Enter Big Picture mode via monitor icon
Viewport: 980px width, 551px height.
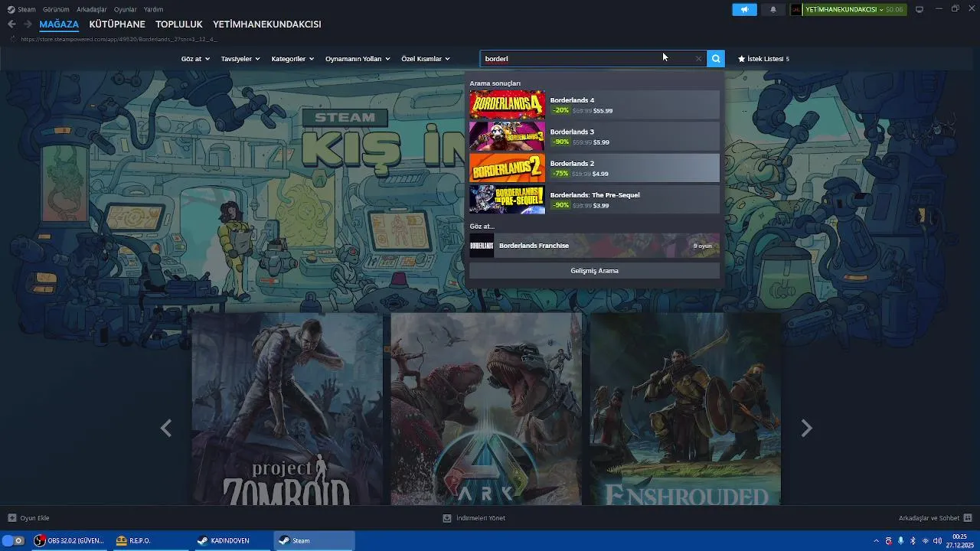point(920,9)
